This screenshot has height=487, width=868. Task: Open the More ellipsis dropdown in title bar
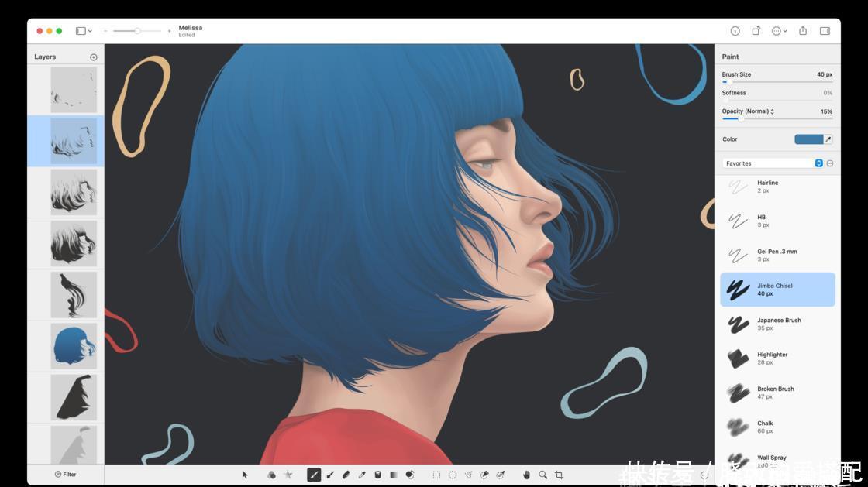(780, 31)
